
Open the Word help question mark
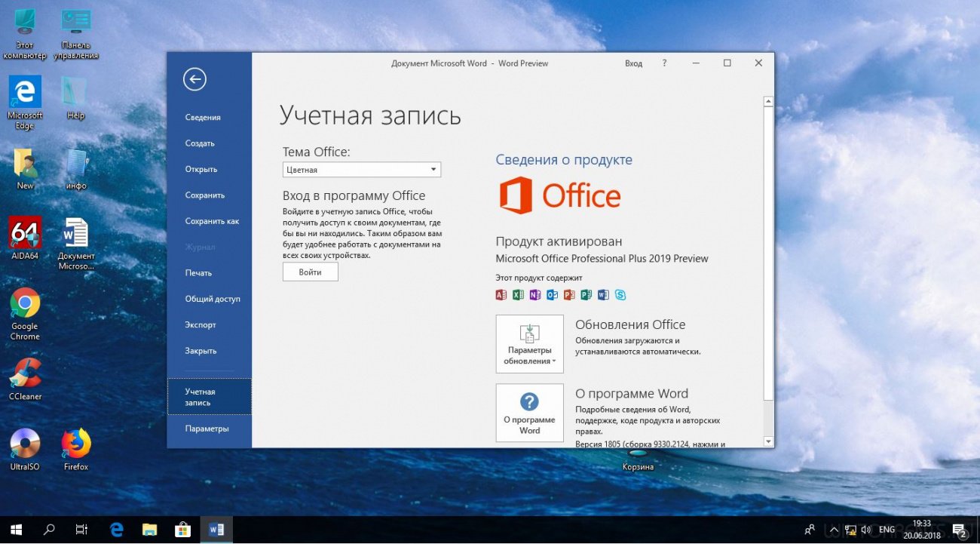click(664, 63)
